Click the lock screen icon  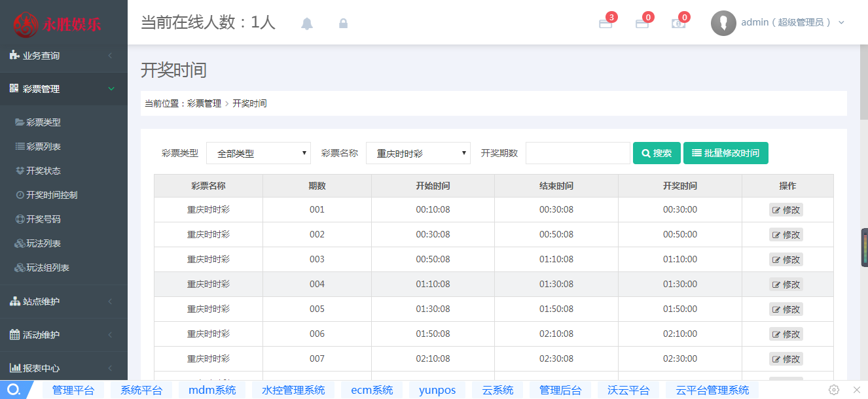click(x=343, y=24)
